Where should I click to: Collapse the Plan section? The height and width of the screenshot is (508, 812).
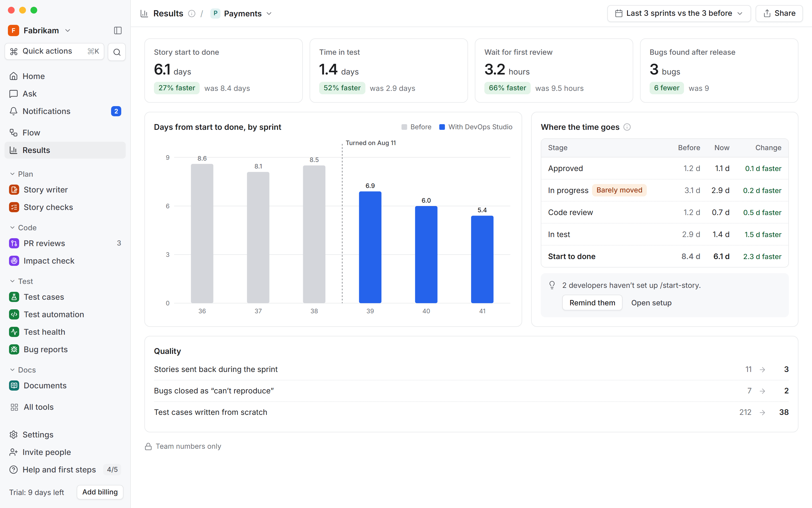[21, 174]
